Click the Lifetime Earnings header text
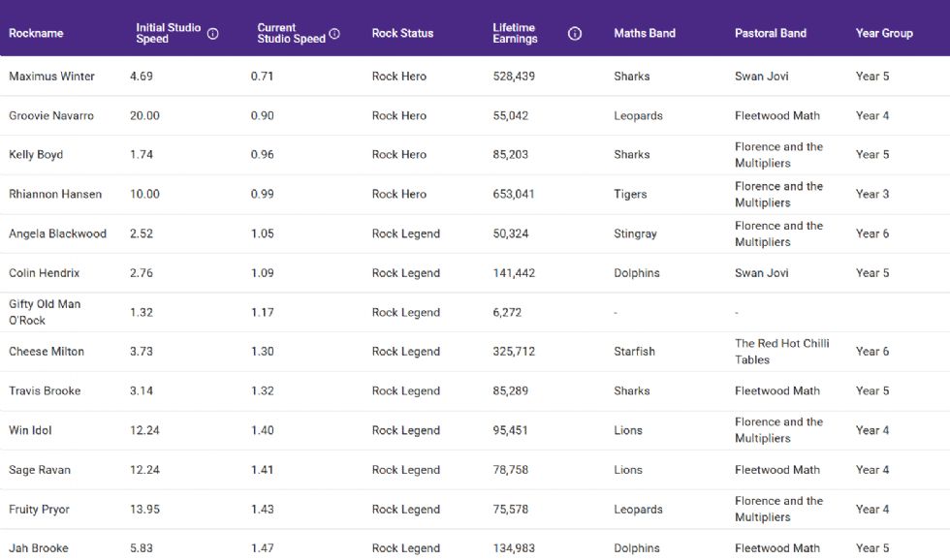 tap(515, 34)
